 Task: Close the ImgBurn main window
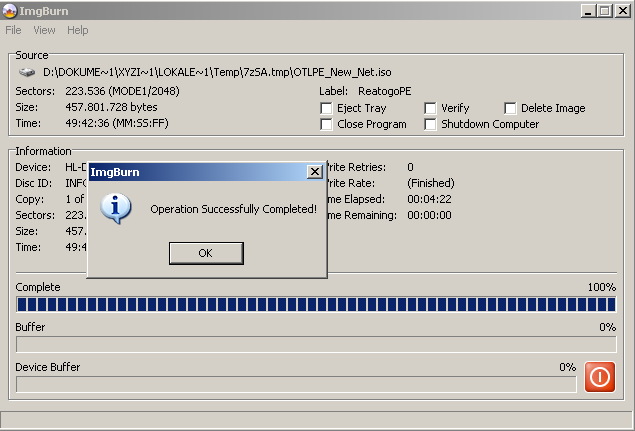click(622, 11)
